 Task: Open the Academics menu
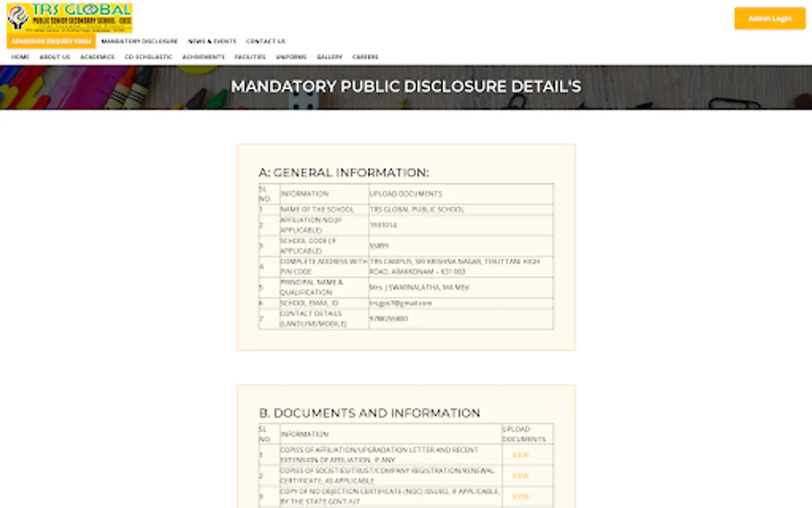(97, 57)
